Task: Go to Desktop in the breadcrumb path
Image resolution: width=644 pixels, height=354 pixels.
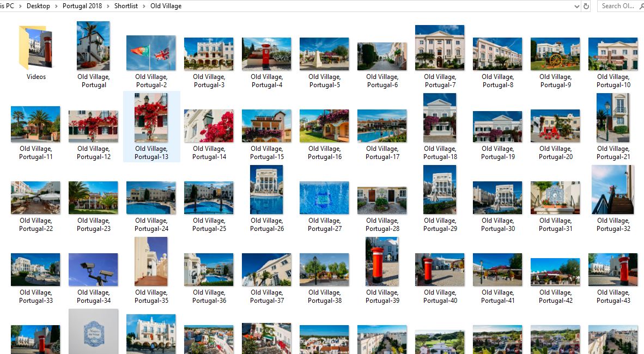Action: click(x=38, y=6)
